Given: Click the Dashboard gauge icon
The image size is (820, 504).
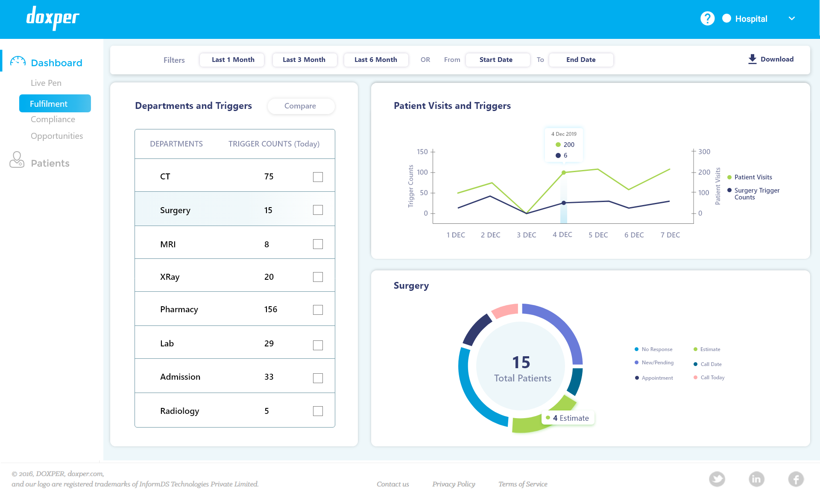Looking at the screenshot, I should coord(18,62).
